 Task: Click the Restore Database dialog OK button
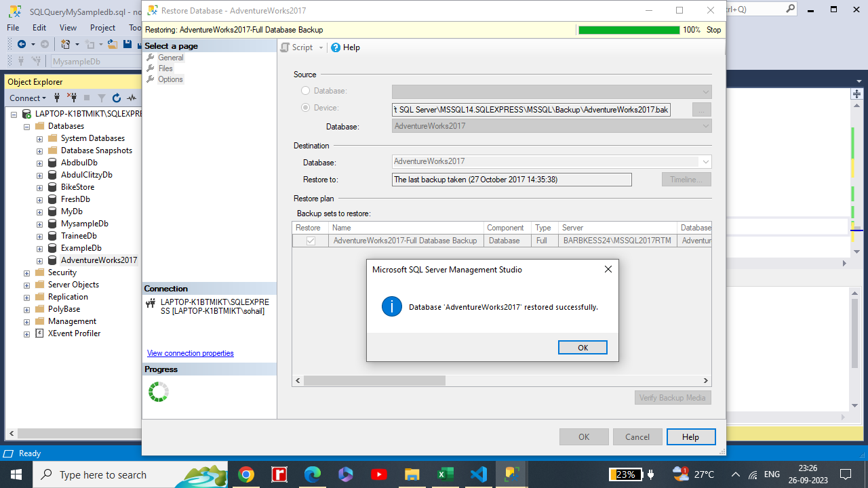tap(584, 437)
